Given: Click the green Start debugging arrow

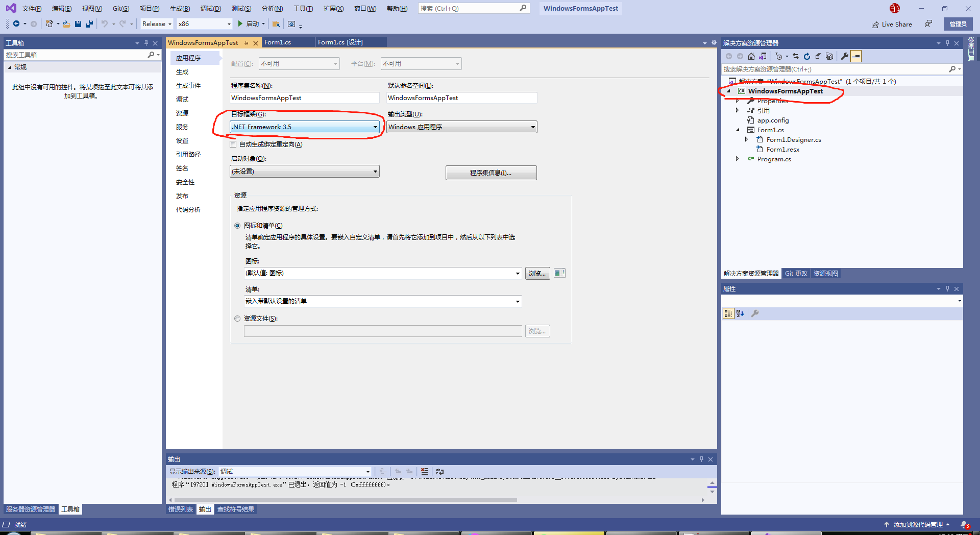Looking at the screenshot, I should (x=240, y=24).
